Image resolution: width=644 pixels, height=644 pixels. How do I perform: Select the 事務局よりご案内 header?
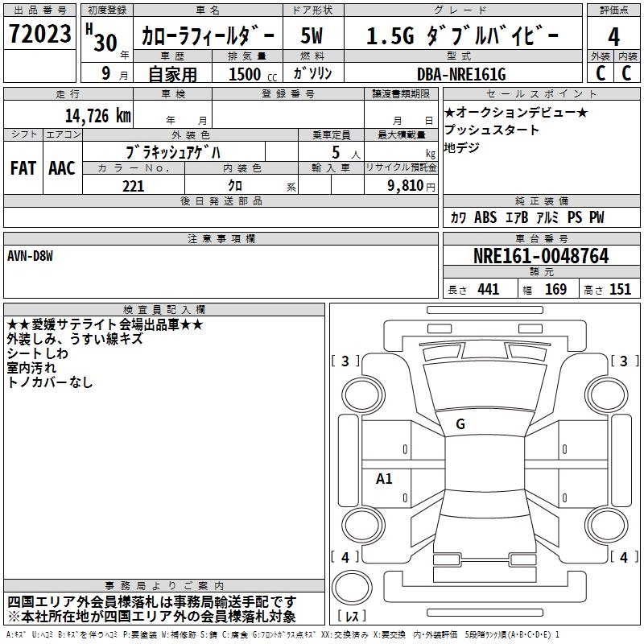(x=164, y=586)
